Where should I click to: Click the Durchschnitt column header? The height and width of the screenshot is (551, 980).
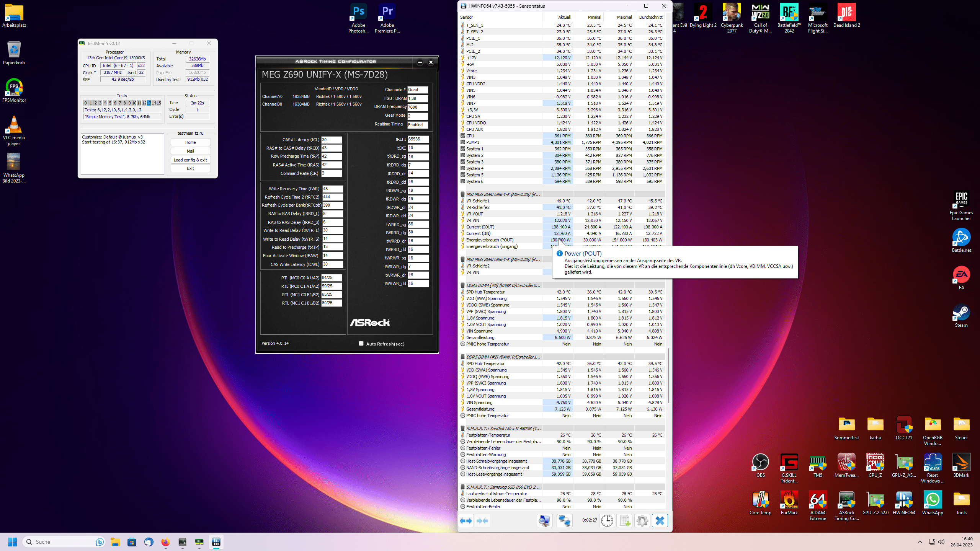(650, 17)
